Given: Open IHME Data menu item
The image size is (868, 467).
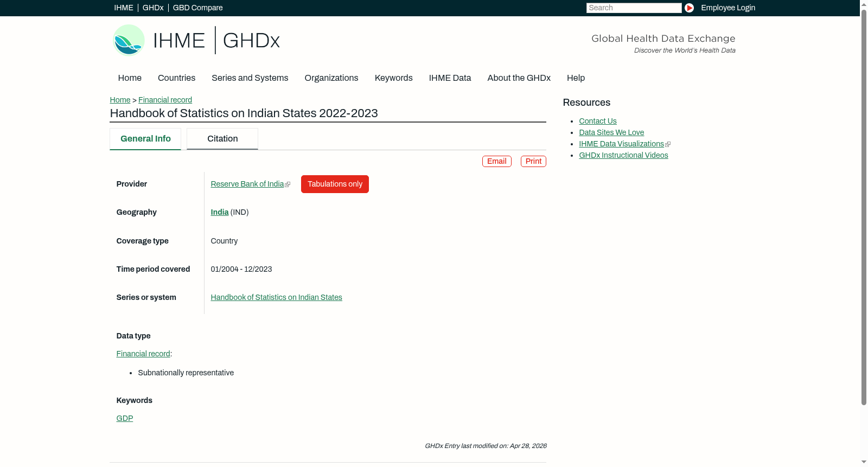Looking at the screenshot, I should [x=450, y=78].
